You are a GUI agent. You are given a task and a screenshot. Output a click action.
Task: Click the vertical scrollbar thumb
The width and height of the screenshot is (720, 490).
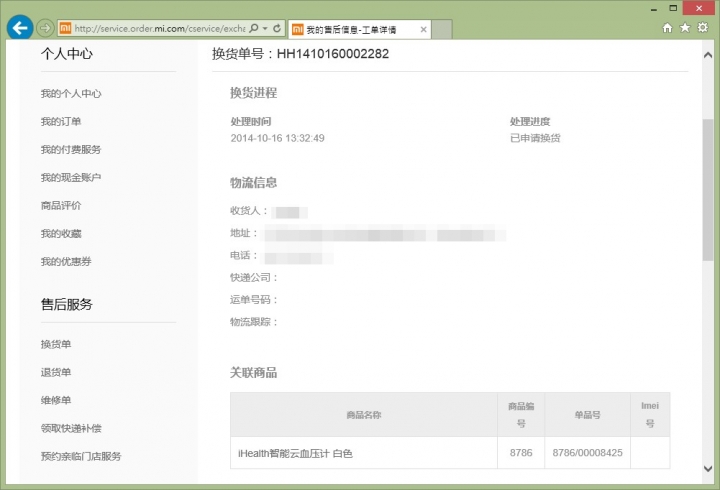(x=708, y=190)
